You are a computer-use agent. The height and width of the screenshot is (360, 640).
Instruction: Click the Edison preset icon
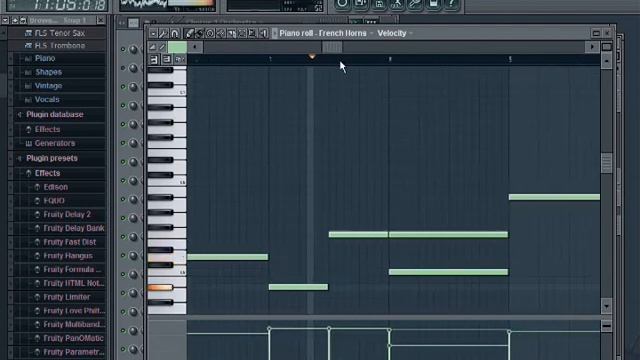coord(37,187)
